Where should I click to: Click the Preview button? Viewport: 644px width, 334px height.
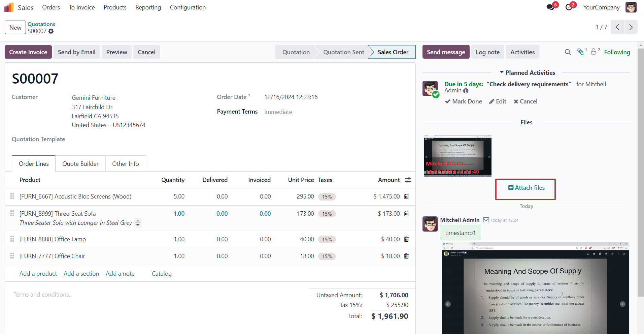116,52
